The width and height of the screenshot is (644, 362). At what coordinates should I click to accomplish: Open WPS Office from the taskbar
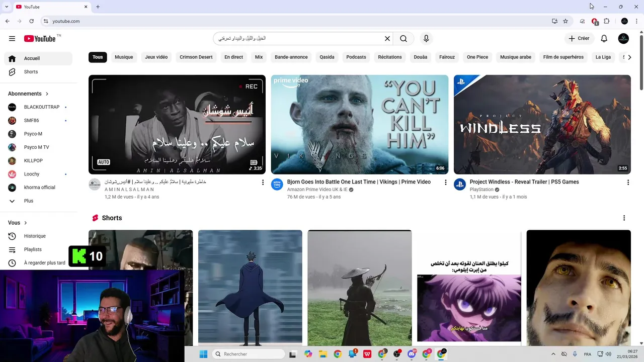[367, 354]
